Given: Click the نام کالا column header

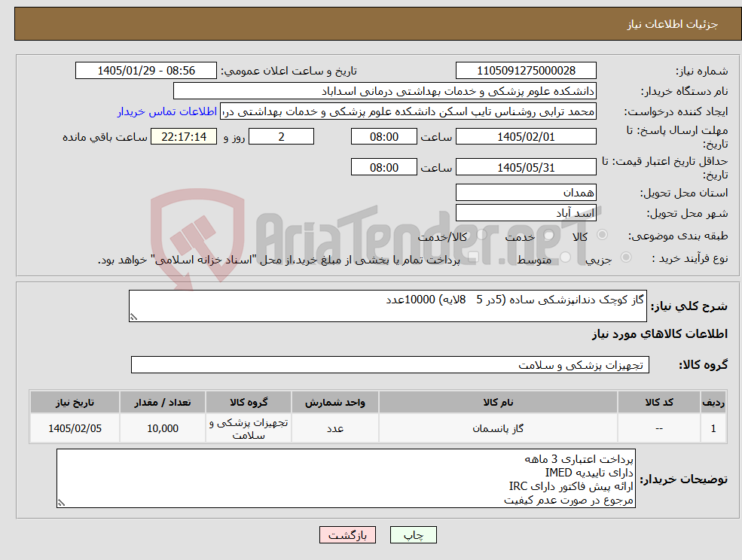Looking at the screenshot, I should click(x=498, y=403).
